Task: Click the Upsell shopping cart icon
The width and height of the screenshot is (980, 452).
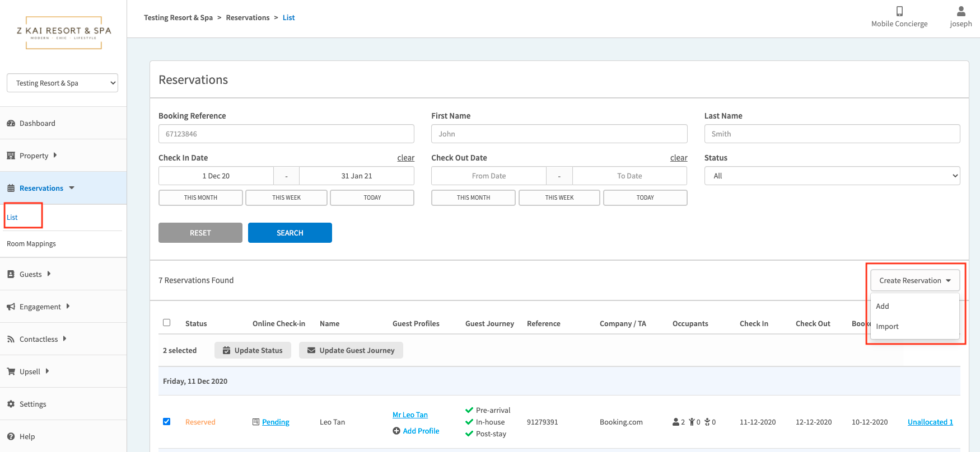Action: pos(11,371)
